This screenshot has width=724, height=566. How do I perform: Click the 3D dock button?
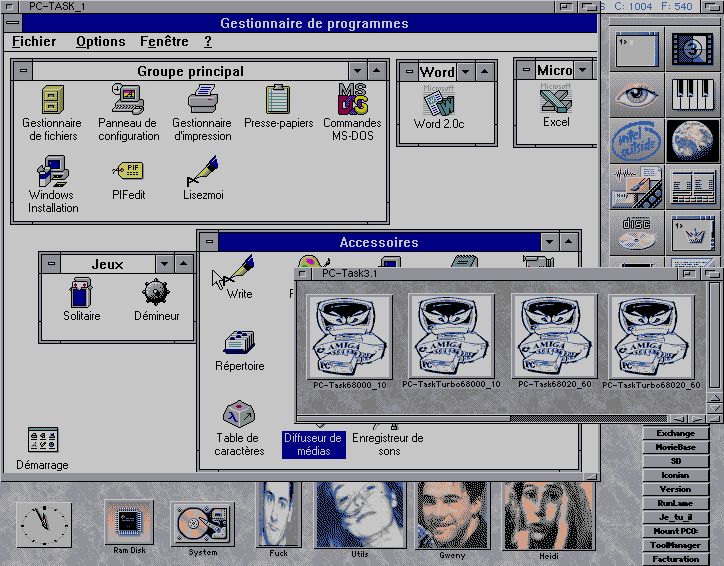(x=676, y=461)
